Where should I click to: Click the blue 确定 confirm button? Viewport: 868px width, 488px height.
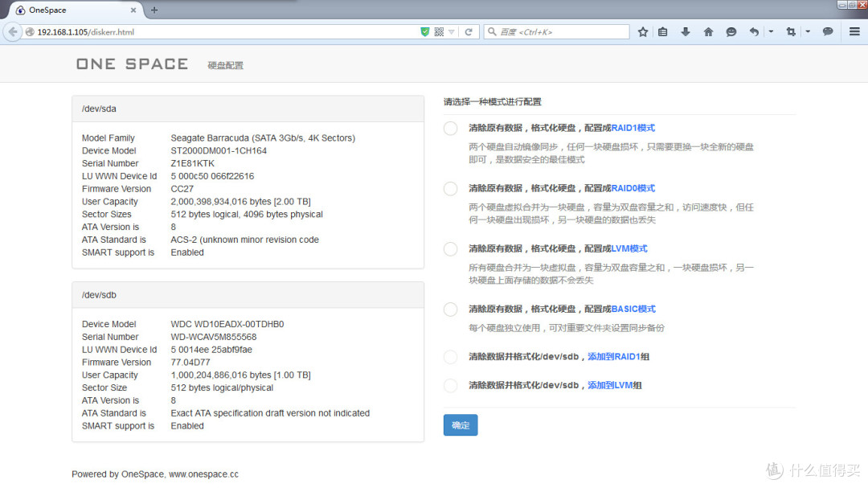461,425
